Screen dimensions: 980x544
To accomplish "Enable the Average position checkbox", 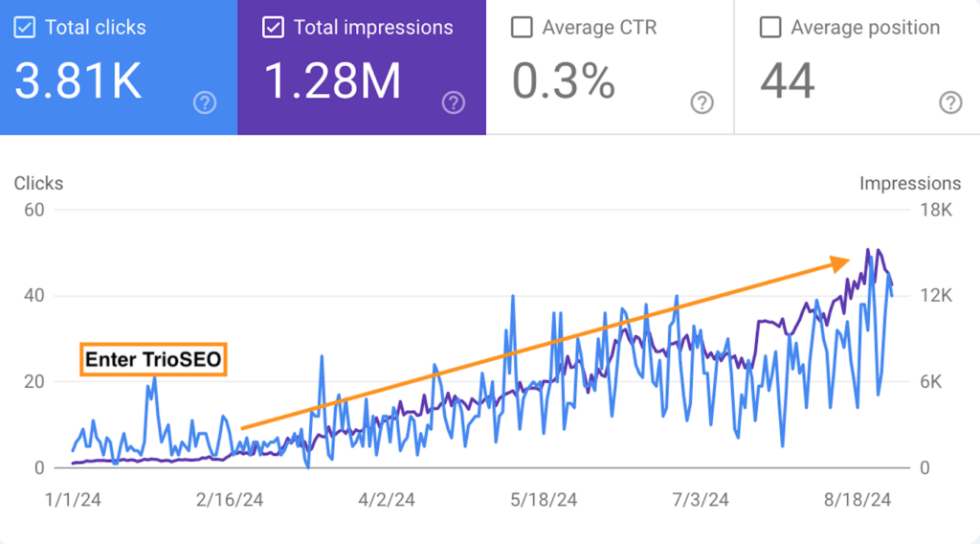I will tap(770, 28).
